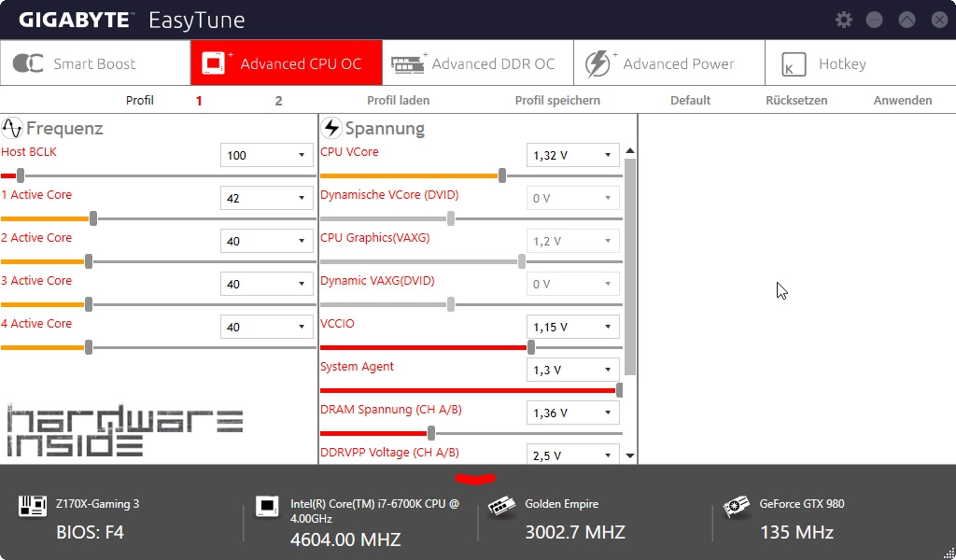Open the DRAM Spannung (CH A/B) dropdown
The height and width of the screenshot is (560, 956).
pyautogui.click(x=572, y=413)
